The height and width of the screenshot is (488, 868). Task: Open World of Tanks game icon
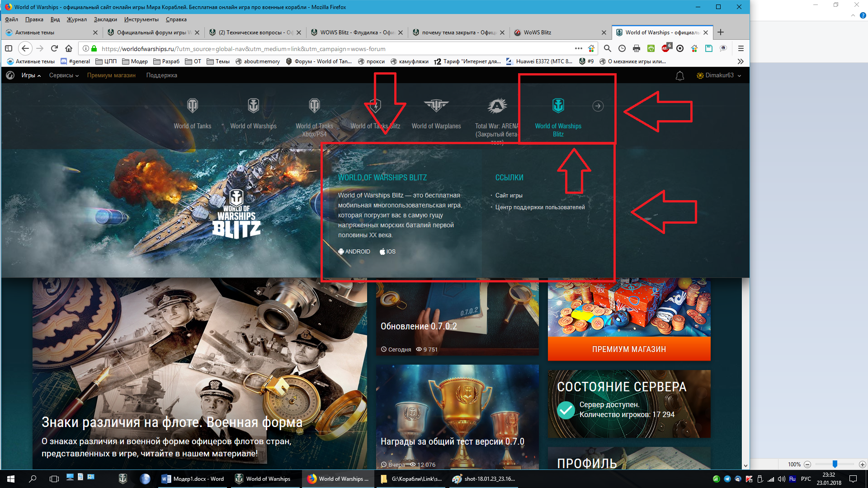click(x=193, y=106)
